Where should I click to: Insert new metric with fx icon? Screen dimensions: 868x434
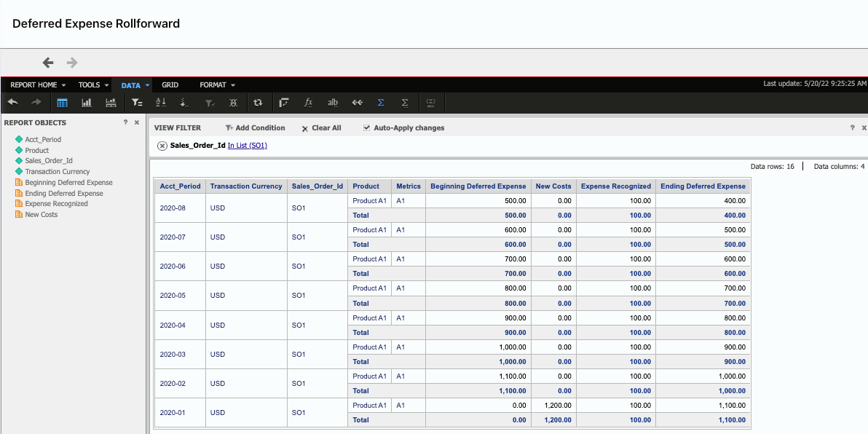point(309,103)
